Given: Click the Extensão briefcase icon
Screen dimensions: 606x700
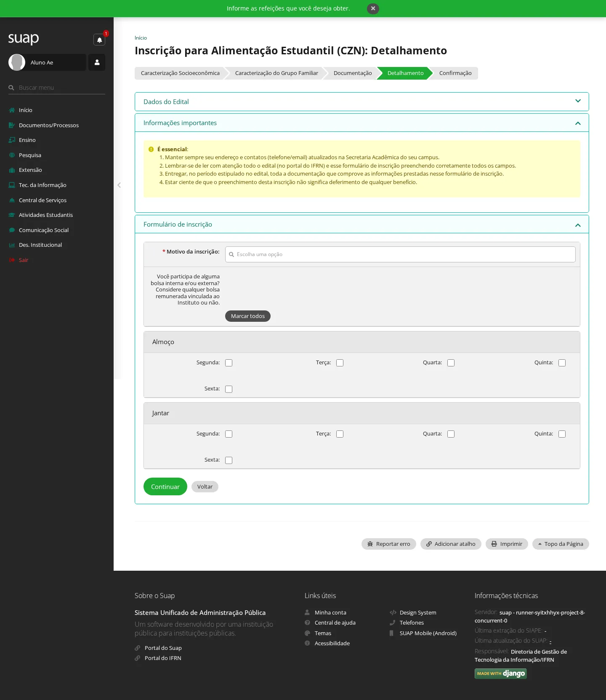Looking at the screenshot, I should (12, 170).
